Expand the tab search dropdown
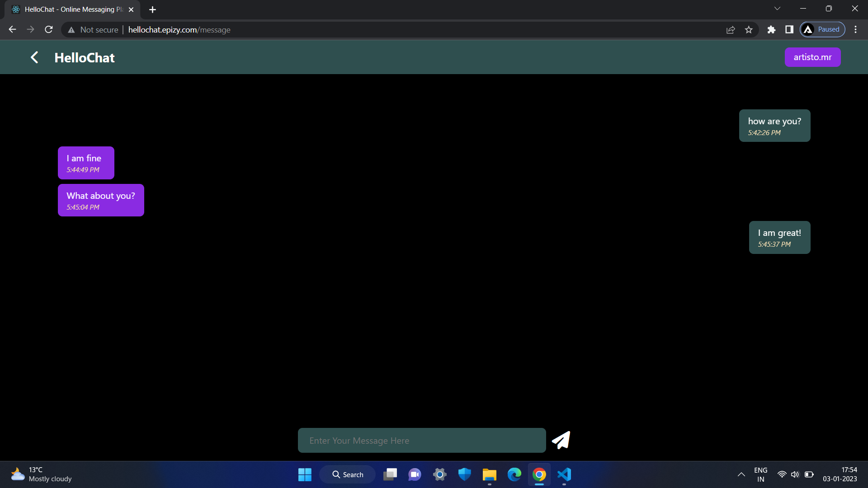Viewport: 868px width, 488px height. pos(777,9)
